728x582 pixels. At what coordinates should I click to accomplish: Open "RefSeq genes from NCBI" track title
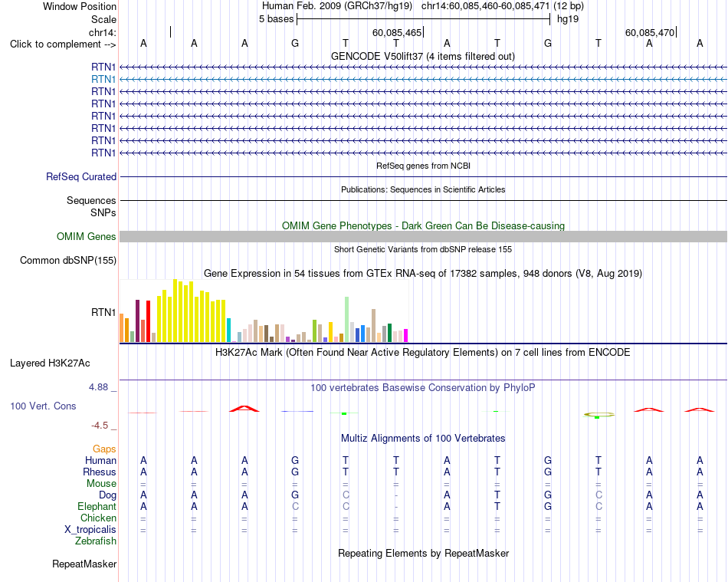pos(423,166)
